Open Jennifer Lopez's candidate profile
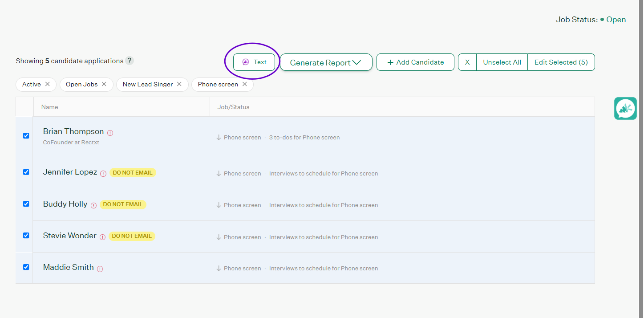Viewport: 644px width, 318px height. click(x=70, y=172)
